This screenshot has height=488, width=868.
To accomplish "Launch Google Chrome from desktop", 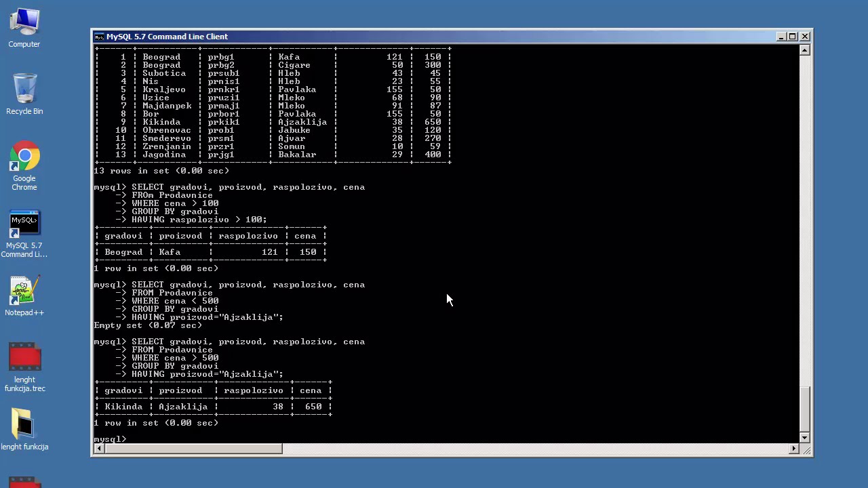I will 24,166.
